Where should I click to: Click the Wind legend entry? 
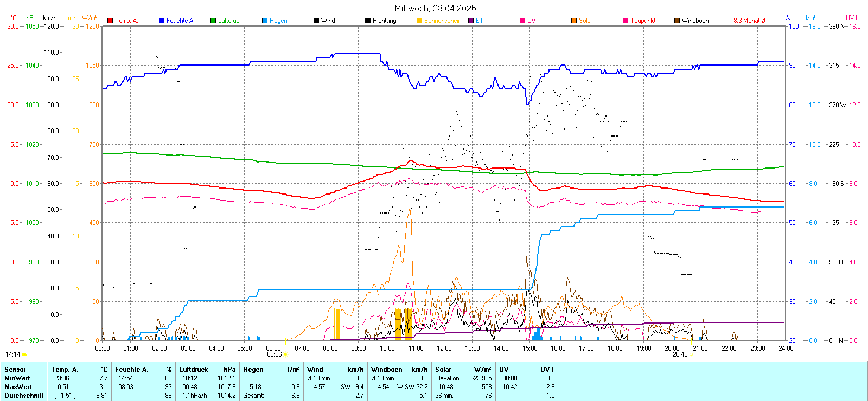coord(328,21)
